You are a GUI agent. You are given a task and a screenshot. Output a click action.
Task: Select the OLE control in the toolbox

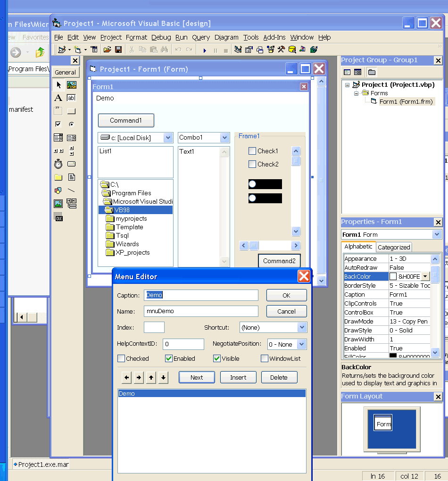click(x=58, y=216)
